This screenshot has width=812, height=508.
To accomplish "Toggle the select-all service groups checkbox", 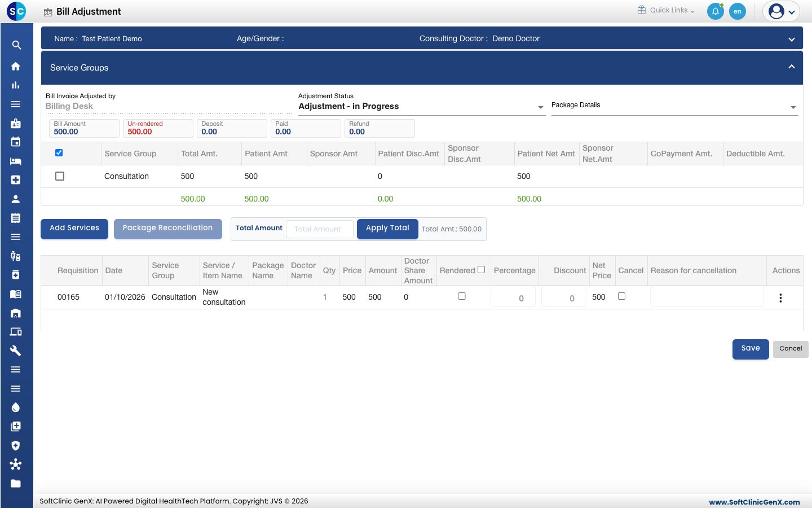I will point(59,153).
